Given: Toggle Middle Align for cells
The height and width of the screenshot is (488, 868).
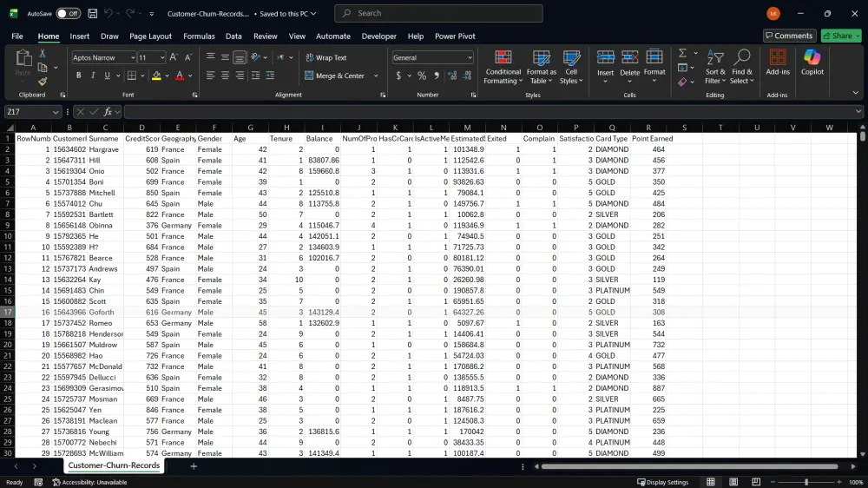Looking at the screenshot, I should point(225,57).
